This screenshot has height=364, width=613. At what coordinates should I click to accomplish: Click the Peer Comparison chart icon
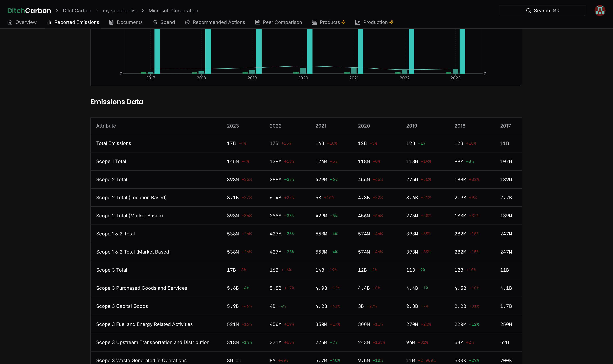pos(257,22)
